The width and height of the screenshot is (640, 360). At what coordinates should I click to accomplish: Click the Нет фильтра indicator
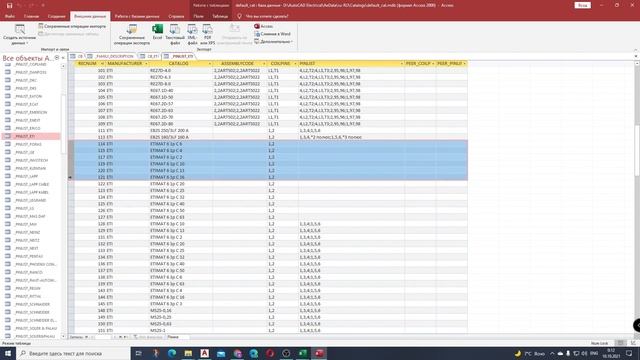click(148, 337)
